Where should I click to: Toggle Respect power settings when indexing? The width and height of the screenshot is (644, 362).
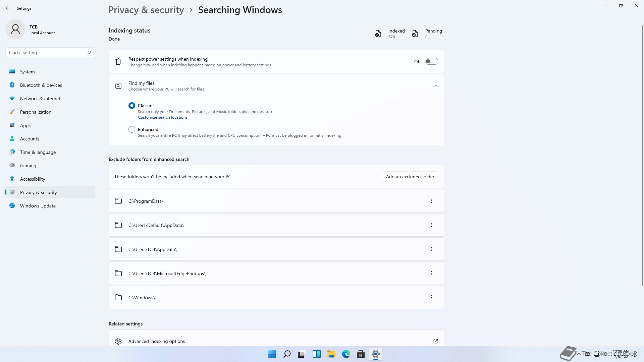(431, 61)
